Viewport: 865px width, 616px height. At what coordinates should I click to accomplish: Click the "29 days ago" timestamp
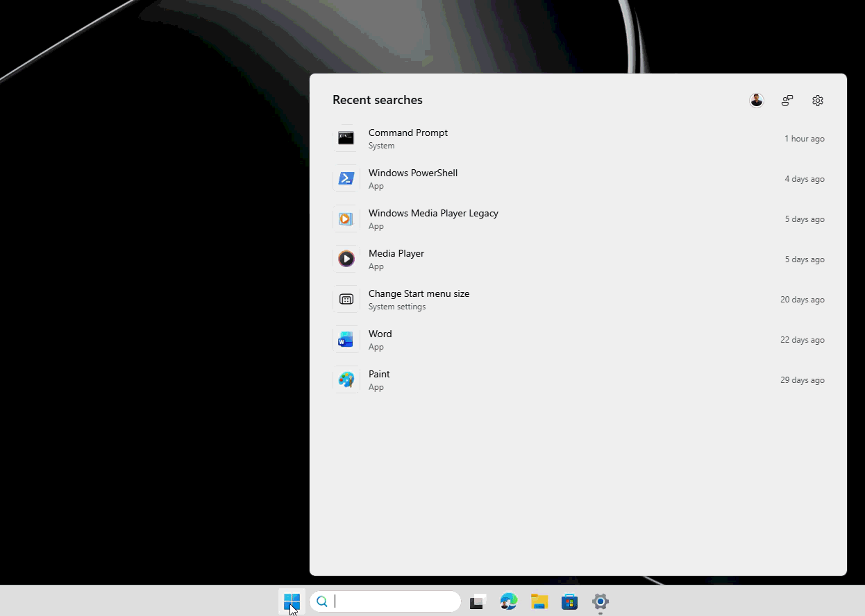(803, 380)
